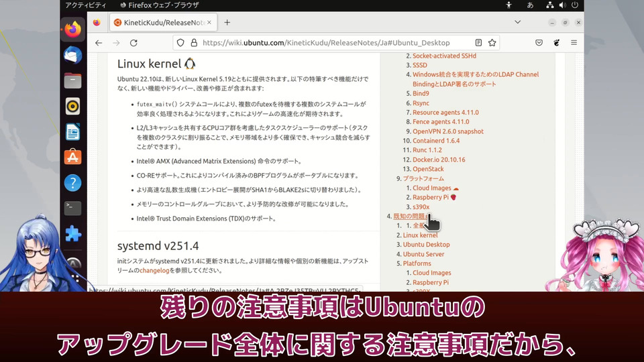Viewport: 644px width, 362px height.
Task: Jump to Containerd 1.6.4 entry
Action: pyautogui.click(x=436, y=141)
